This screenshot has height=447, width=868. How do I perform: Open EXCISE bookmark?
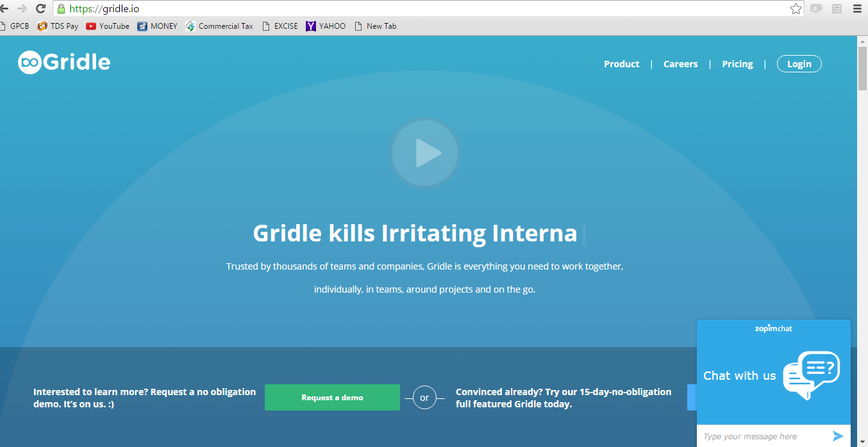click(x=280, y=26)
